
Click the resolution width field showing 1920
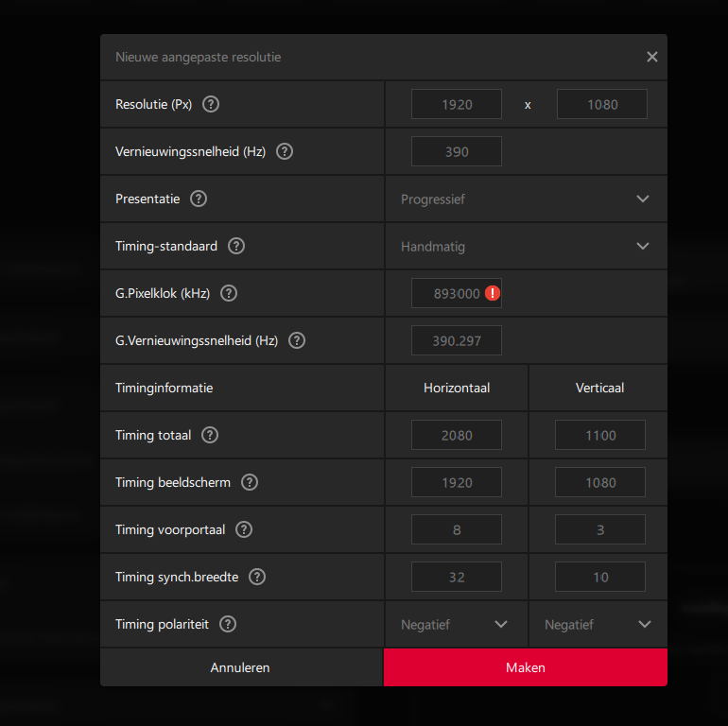tap(457, 104)
